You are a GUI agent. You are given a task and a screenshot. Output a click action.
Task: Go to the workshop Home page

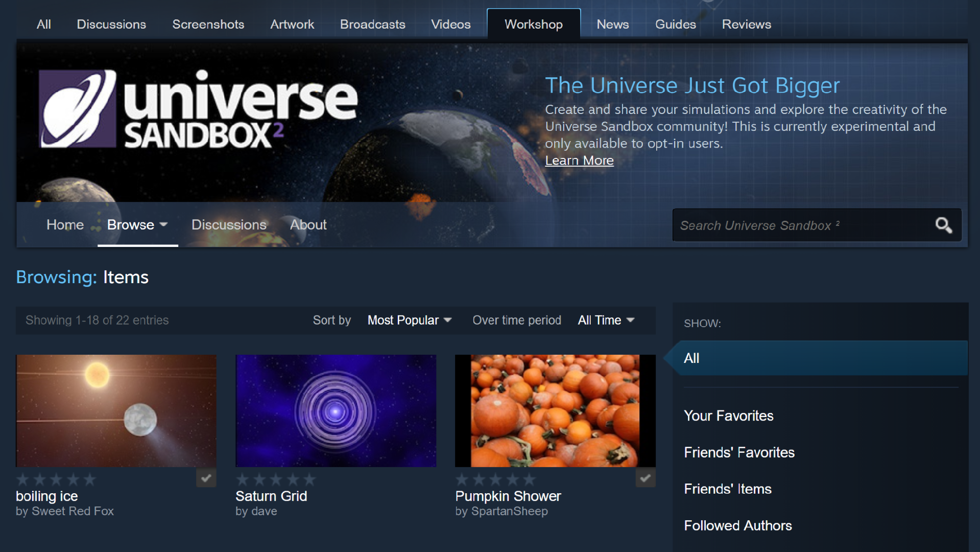click(65, 225)
